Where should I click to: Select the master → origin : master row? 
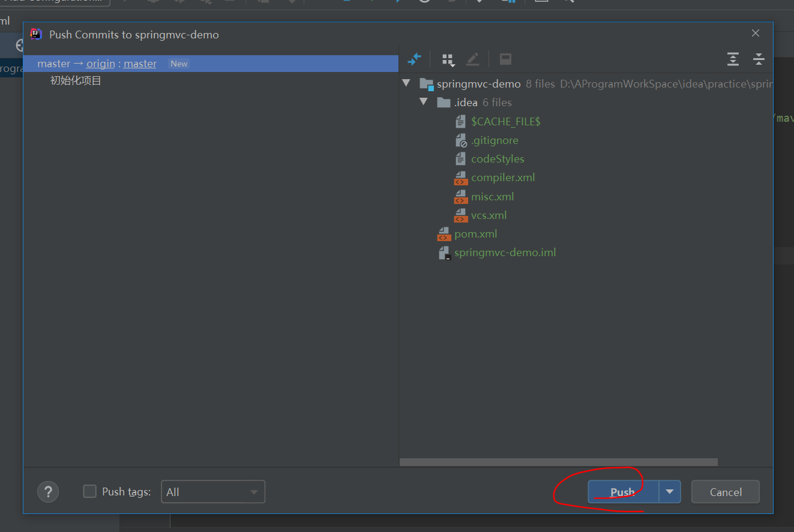(211, 64)
